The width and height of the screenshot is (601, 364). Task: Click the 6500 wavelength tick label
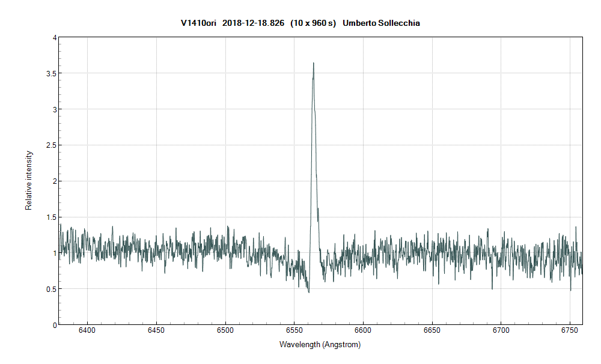[225, 330]
